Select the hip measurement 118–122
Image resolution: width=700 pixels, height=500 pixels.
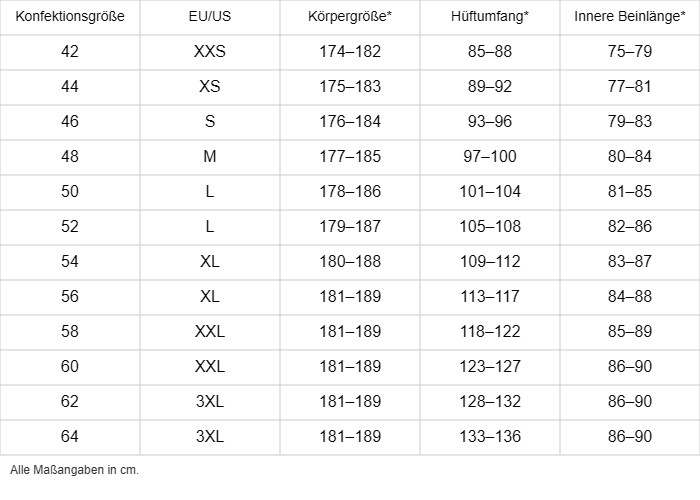490,332
